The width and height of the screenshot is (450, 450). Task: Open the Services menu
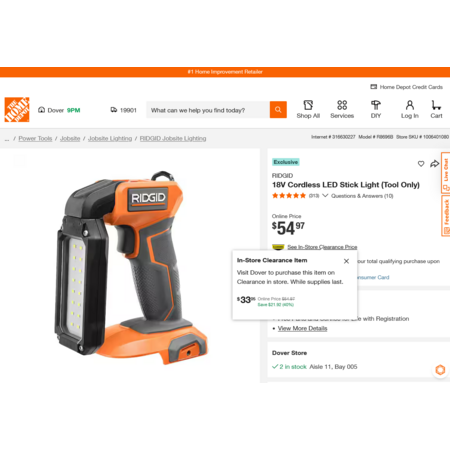pyautogui.click(x=342, y=109)
